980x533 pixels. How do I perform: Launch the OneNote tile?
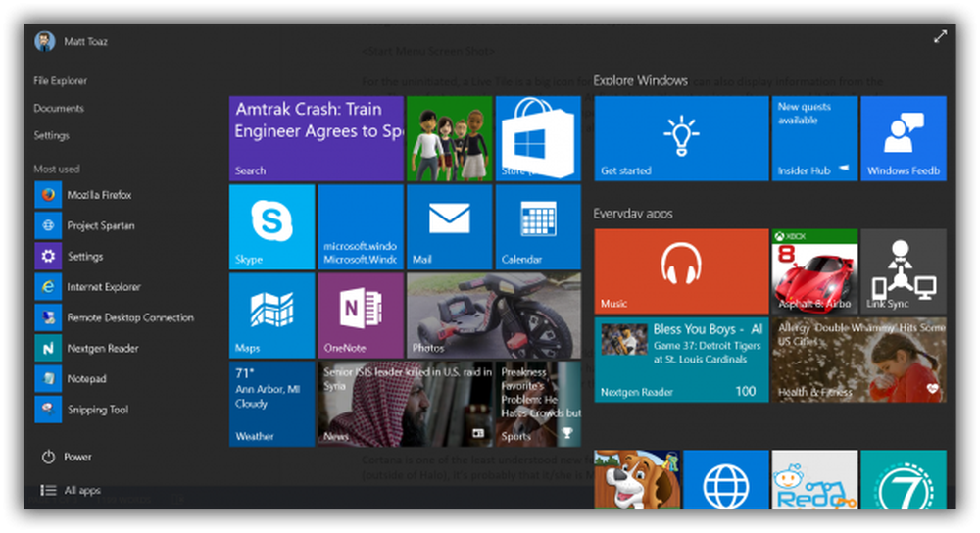coord(361,315)
